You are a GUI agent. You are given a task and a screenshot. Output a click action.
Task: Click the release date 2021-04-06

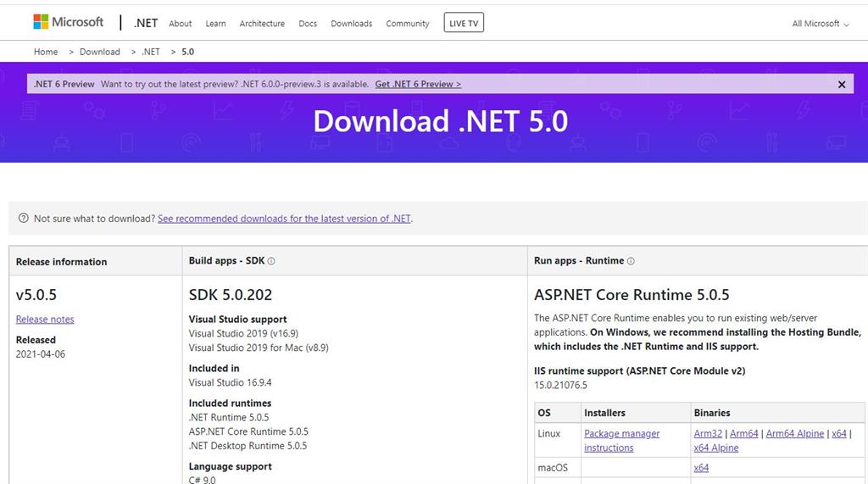click(x=41, y=353)
